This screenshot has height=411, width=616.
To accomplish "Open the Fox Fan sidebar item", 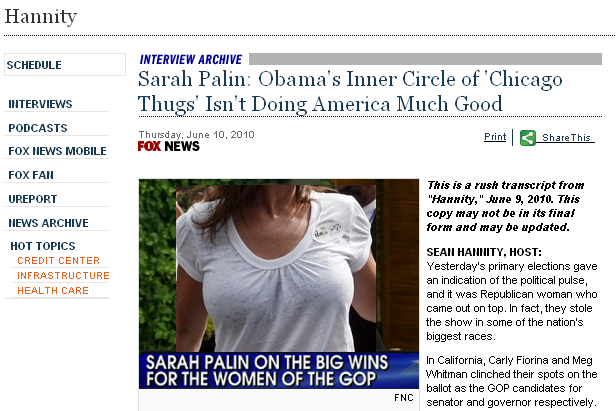I will point(31,175).
